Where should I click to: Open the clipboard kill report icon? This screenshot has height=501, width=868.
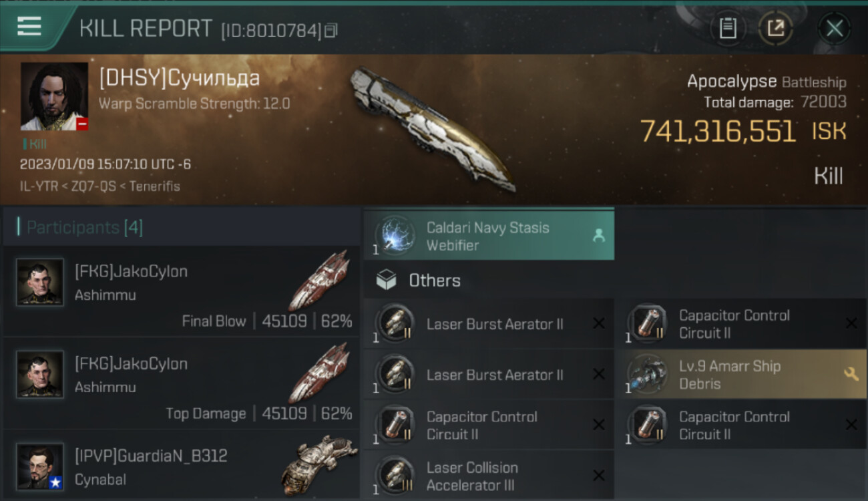coord(728,28)
